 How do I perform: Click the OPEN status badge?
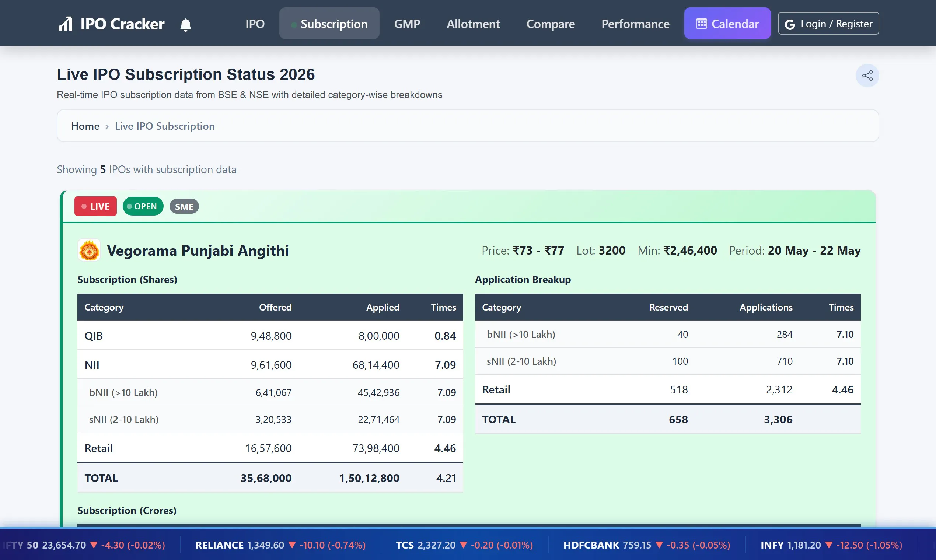coord(143,206)
